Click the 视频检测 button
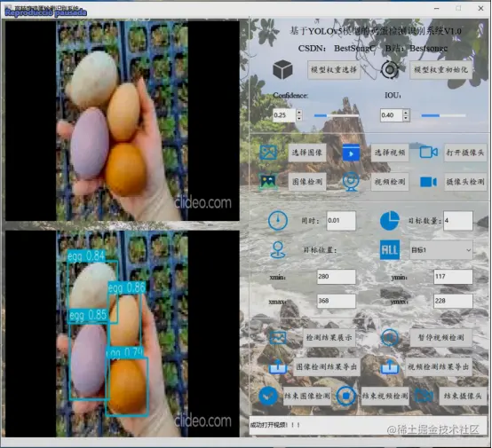 pyautogui.click(x=390, y=182)
